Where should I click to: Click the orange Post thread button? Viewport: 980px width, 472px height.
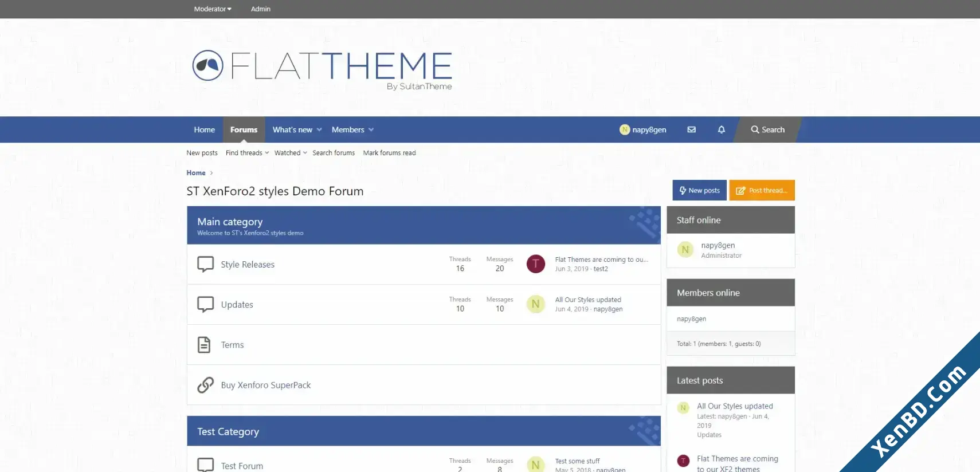tap(762, 190)
